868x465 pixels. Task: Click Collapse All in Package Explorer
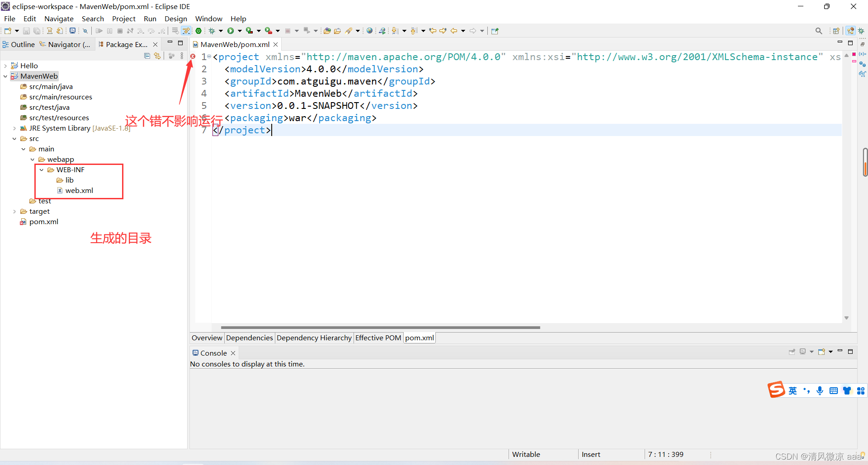click(x=147, y=56)
